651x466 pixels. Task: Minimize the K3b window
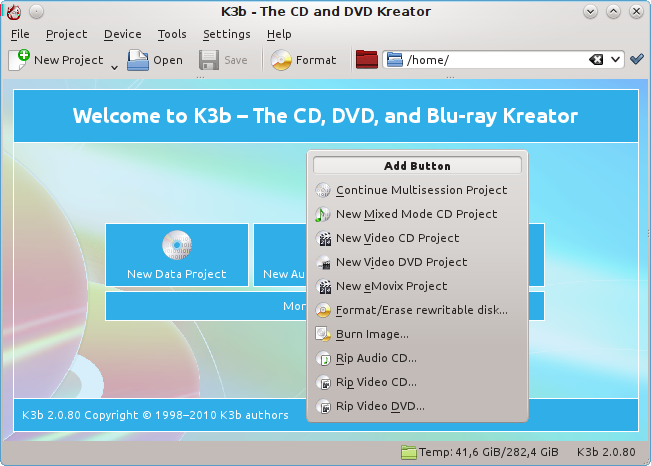point(590,12)
